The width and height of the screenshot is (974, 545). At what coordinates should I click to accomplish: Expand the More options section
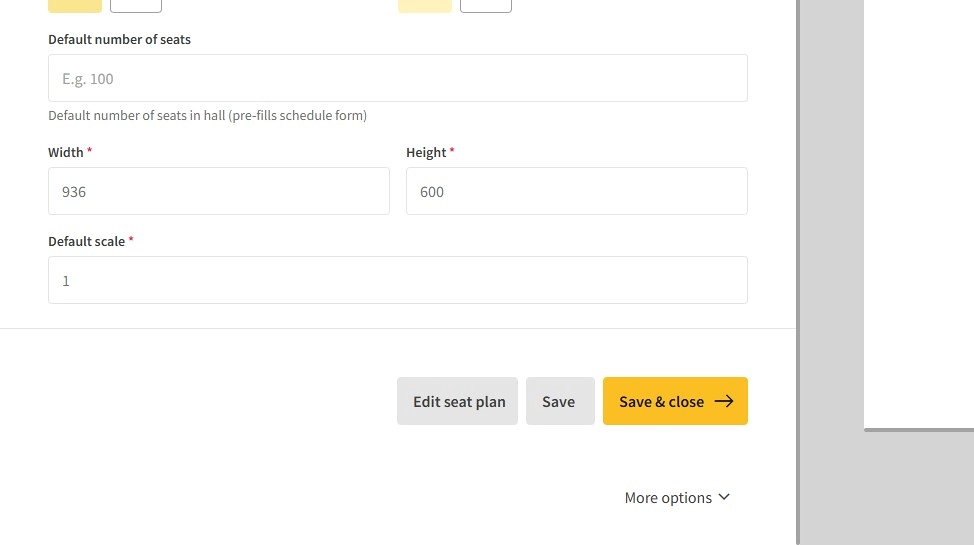point(677,497)
